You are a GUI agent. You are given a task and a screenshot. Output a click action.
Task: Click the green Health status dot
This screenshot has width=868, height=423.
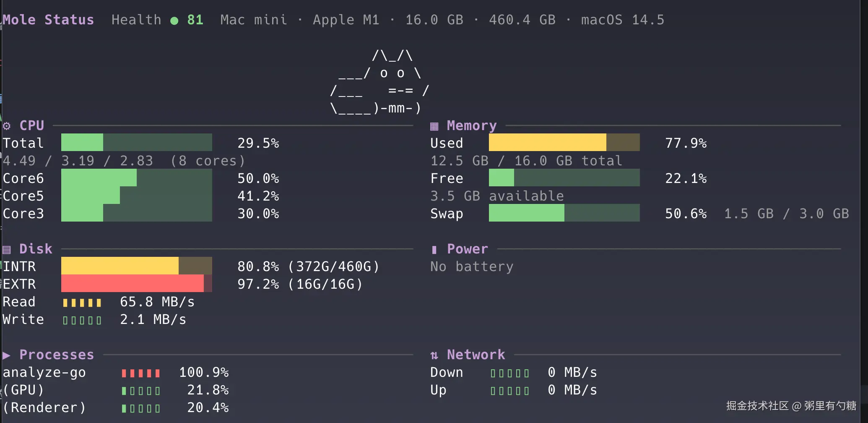174,21
